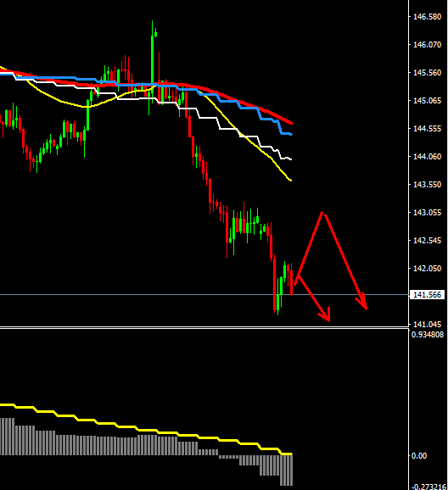The width and height of the screenshot is (448, 490).
Task: Click the indicator scale value 0.934808
Action: click(428, 335)
